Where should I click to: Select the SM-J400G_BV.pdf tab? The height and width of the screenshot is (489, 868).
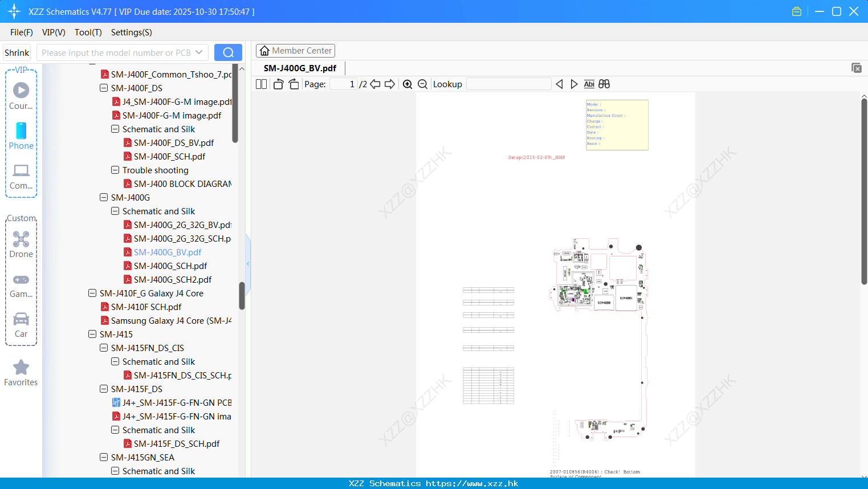coord(300,68)
